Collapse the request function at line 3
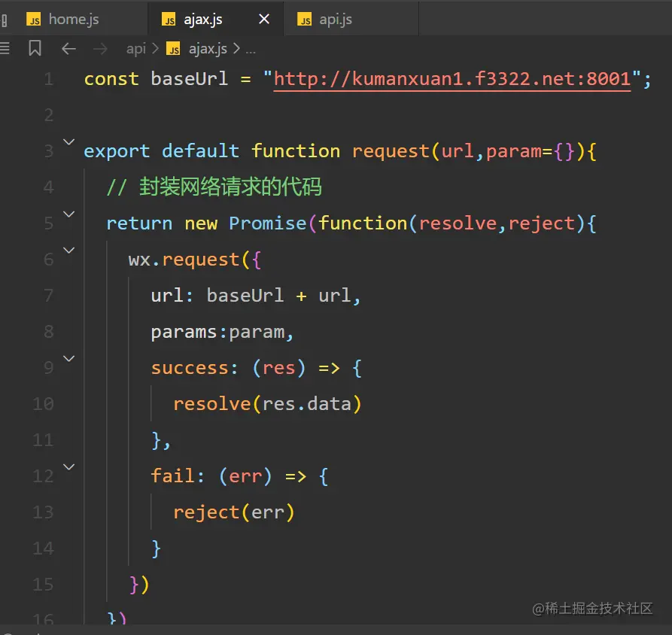 click(69, 141)
